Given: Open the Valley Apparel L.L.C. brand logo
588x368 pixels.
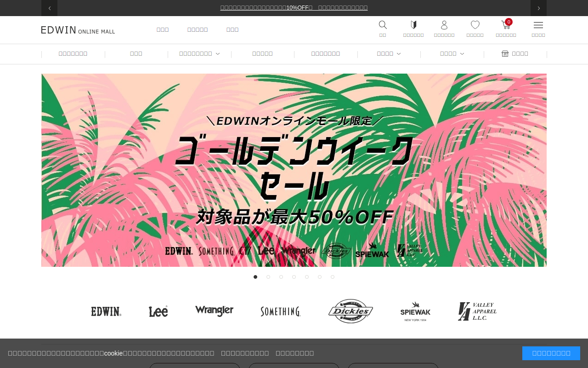Looking at the screenshot, I should pyautogui.click(x=477, y=311).
